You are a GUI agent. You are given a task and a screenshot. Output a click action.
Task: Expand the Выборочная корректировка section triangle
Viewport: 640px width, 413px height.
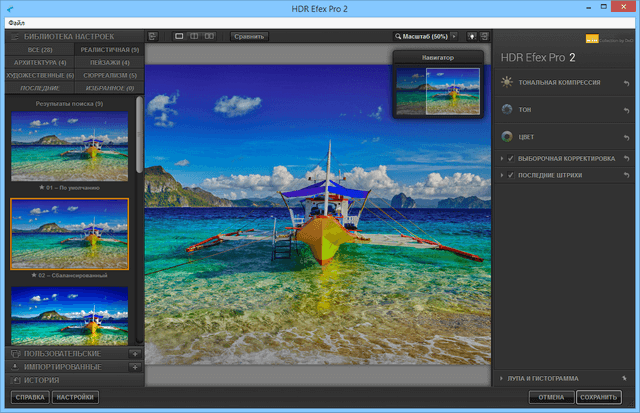coord(501,158)
